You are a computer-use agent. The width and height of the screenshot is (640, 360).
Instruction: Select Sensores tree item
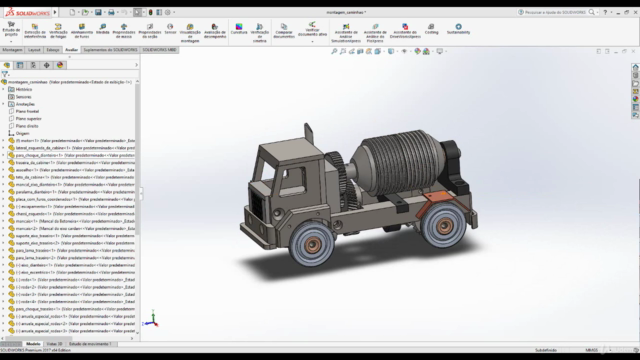(23, 97)
